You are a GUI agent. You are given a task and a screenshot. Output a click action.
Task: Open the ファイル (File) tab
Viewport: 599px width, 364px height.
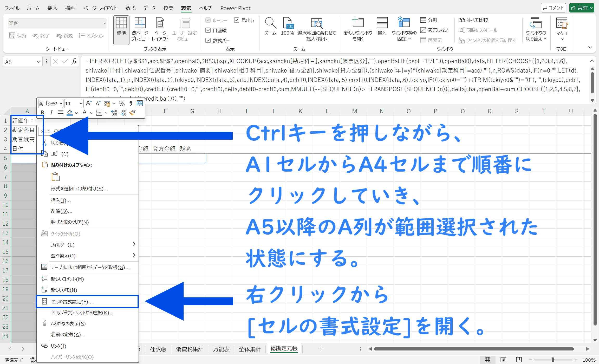(12, 8)
